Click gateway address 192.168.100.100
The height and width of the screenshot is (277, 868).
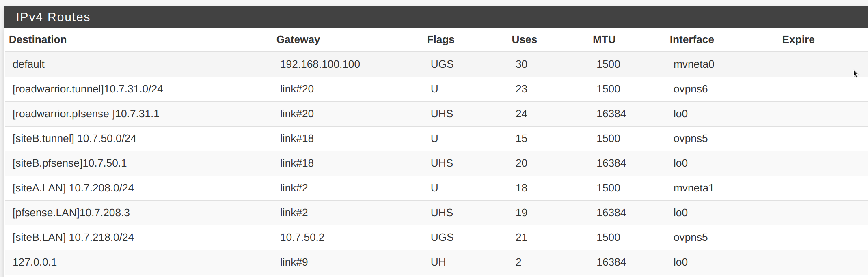coord(320,64)
